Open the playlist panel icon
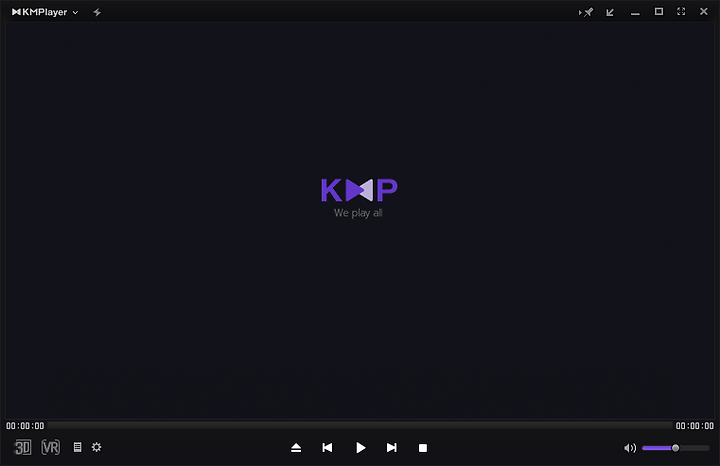The width and height of the screenshot is (720, 466). click(x=78, y=447)
